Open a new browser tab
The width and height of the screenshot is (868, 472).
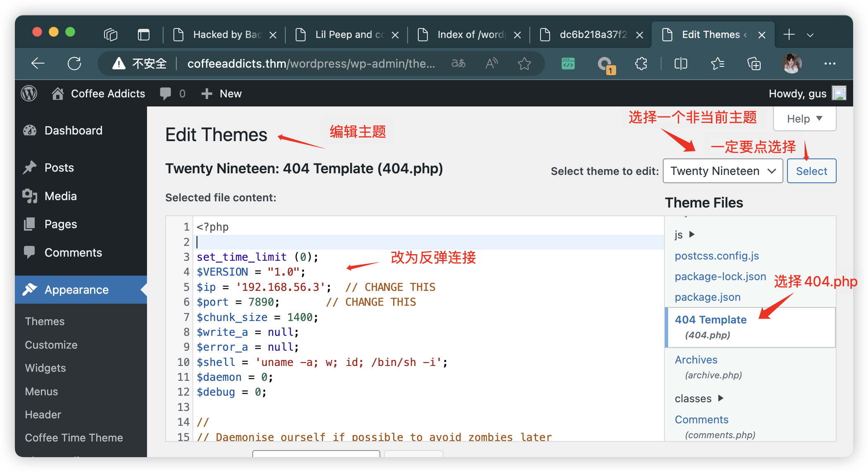click(789, 35)
